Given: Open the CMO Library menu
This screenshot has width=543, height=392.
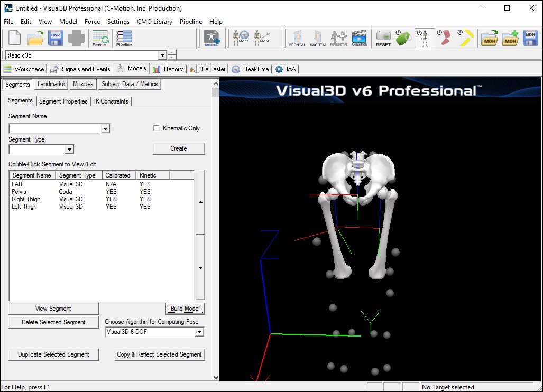Looking at the screenshot, I should 154,22.
